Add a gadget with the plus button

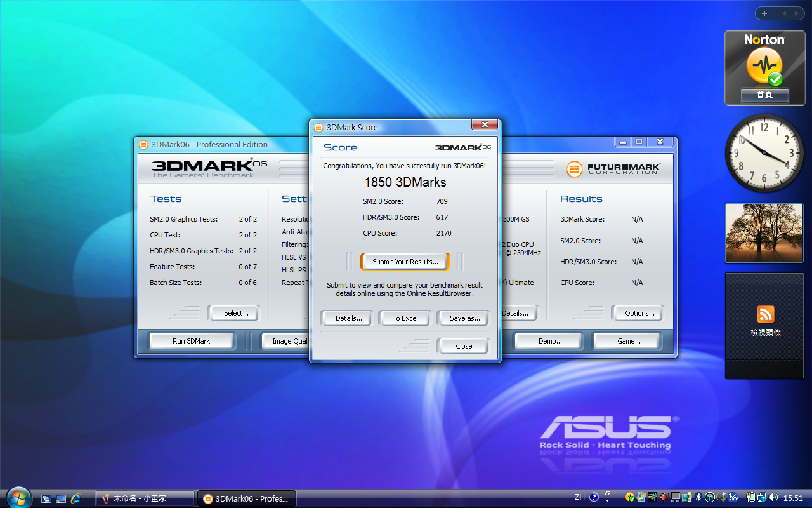[764, 13]
